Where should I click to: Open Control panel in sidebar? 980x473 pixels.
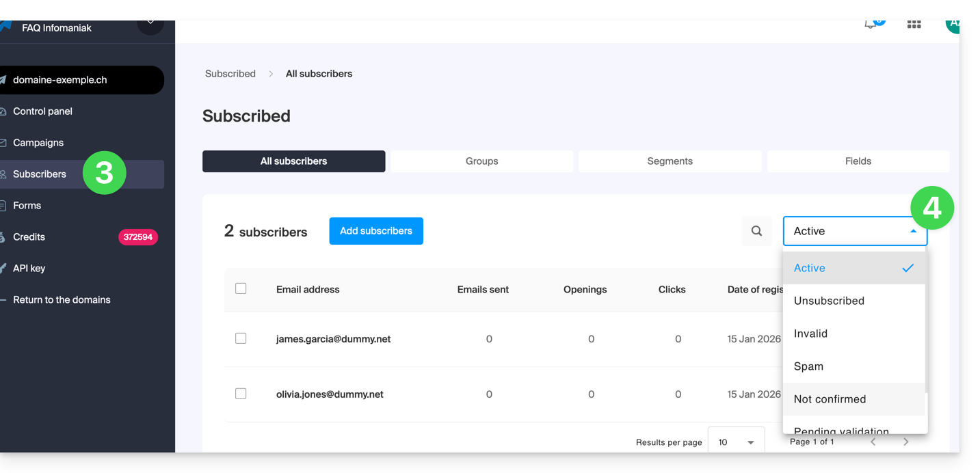point(42,111)
